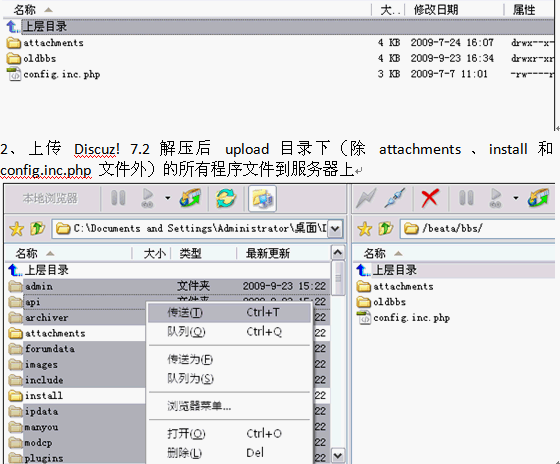
Task: Open remote pane play dropdown arrow
Action: coord(515,198)
